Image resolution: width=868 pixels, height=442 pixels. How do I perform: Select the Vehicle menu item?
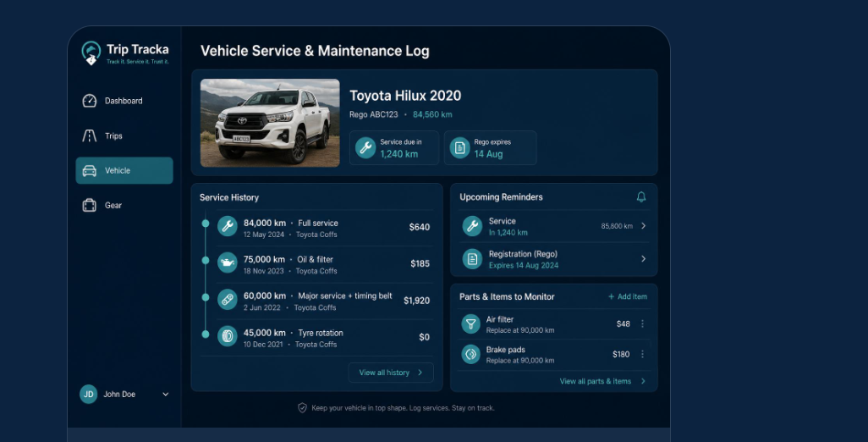coord(124,170)
